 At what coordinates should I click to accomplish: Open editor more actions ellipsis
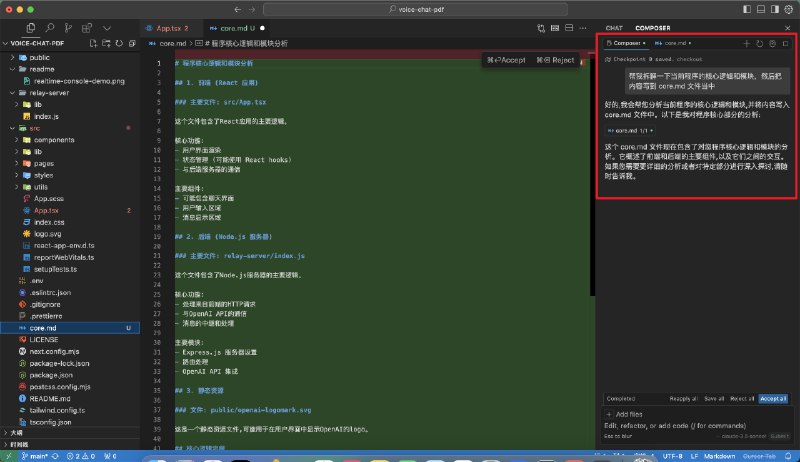(583, 28)
